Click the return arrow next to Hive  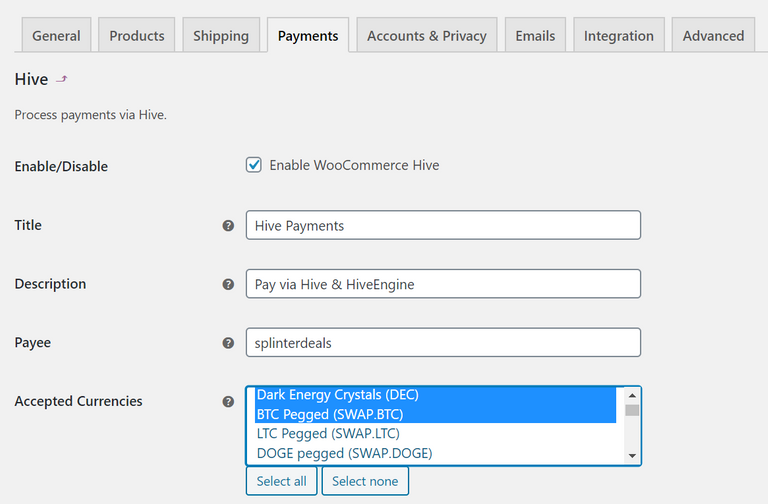click(61, 79)
